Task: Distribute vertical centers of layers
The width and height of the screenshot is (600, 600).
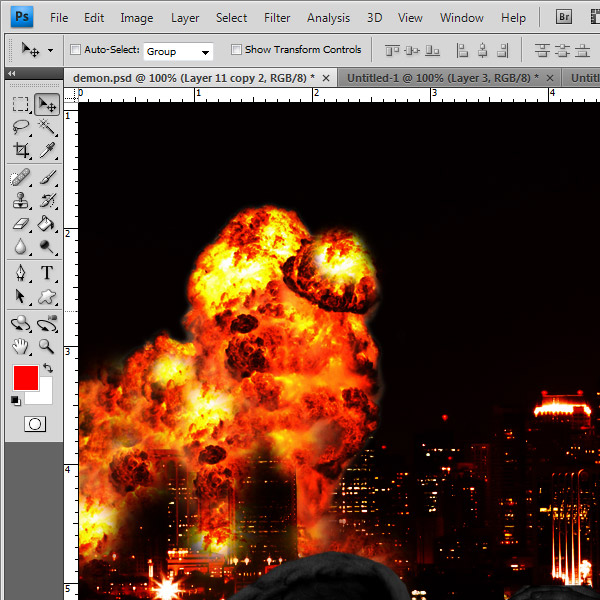Action: (562, 50)
